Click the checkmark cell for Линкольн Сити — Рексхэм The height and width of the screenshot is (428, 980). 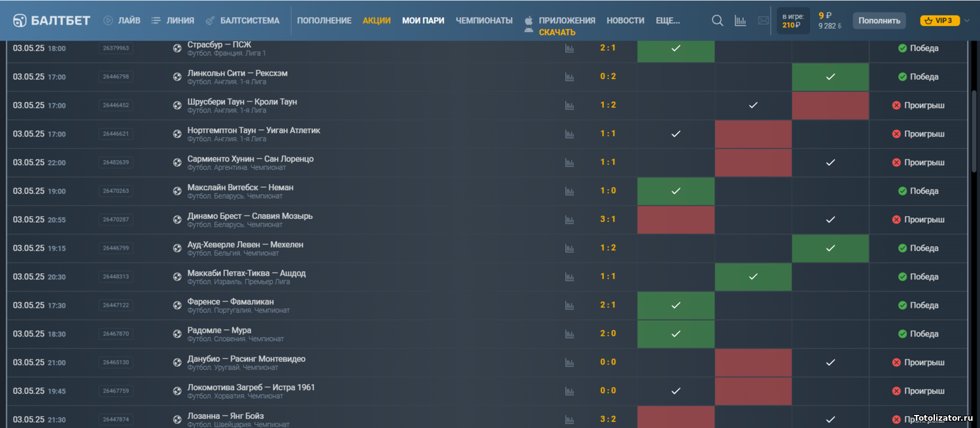(830, 77)
